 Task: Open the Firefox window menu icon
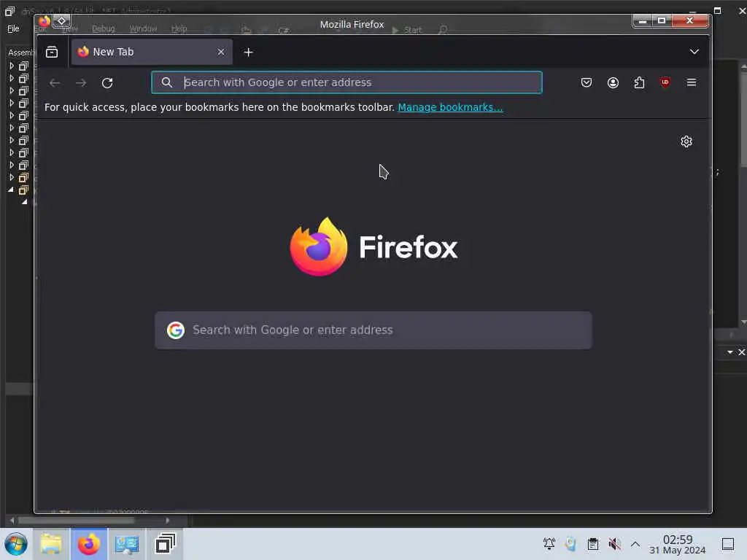click(x=44, y=21)
